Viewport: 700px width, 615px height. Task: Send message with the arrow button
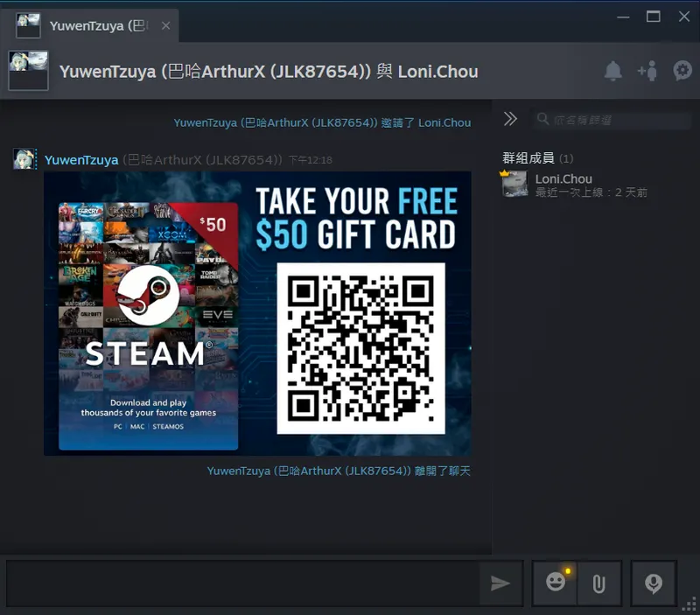pyautogui.click(x=500, y=583)
